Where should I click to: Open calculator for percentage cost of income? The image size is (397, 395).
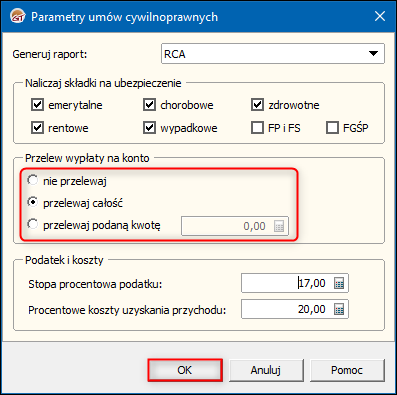(339, 310)
